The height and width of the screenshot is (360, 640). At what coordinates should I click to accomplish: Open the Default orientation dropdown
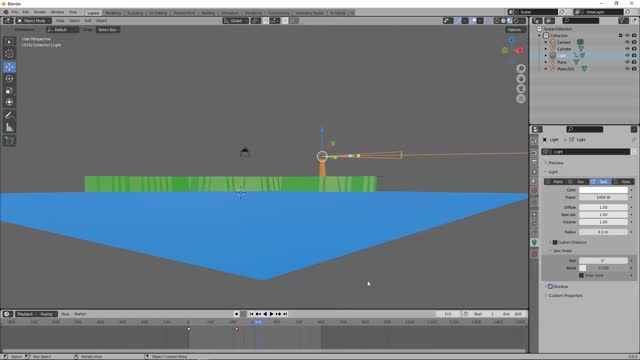[x=62, y=30]
